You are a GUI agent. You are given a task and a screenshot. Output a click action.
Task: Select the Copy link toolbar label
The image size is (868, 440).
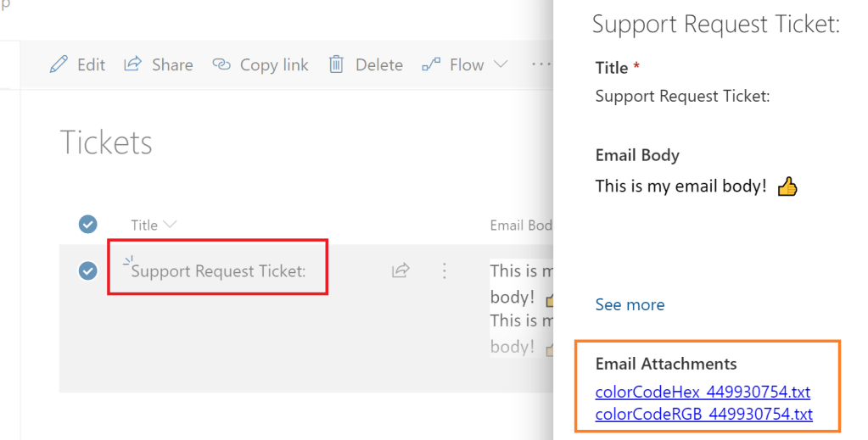click(x=274, y=64)
